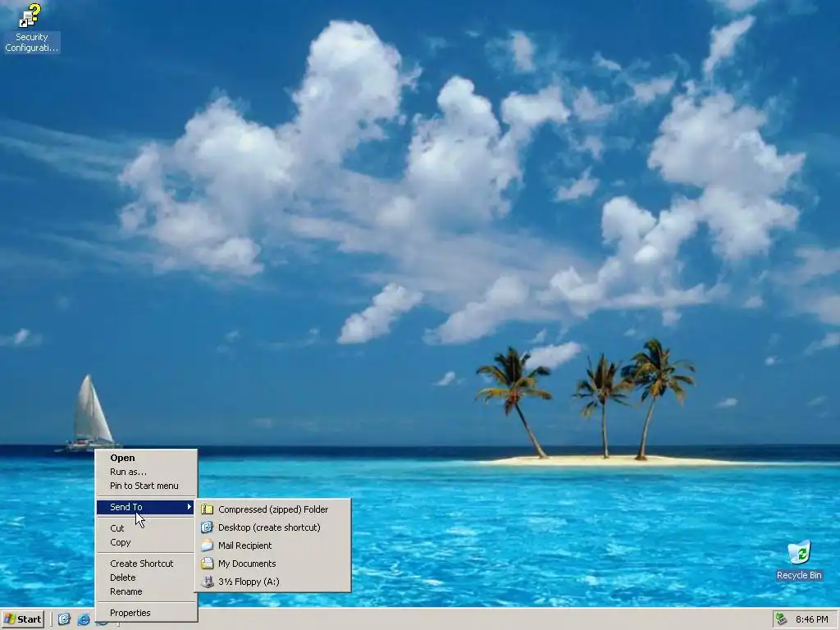840x630 pixels.
Task: Click the network tray icon near clock
Action: pos(782,619)
